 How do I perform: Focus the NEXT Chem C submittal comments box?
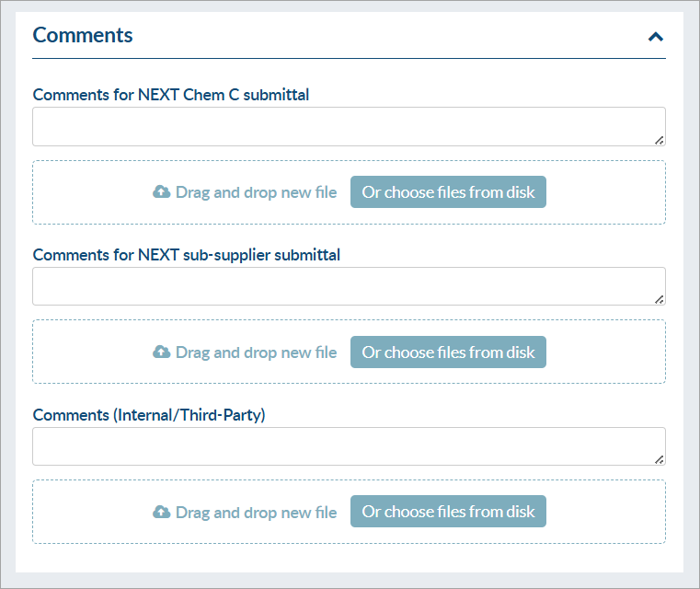pyautogui.click(x=349, y=126)
